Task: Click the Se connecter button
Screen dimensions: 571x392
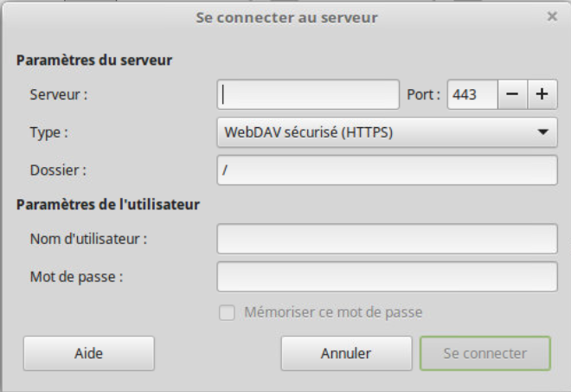Action: 485,353
